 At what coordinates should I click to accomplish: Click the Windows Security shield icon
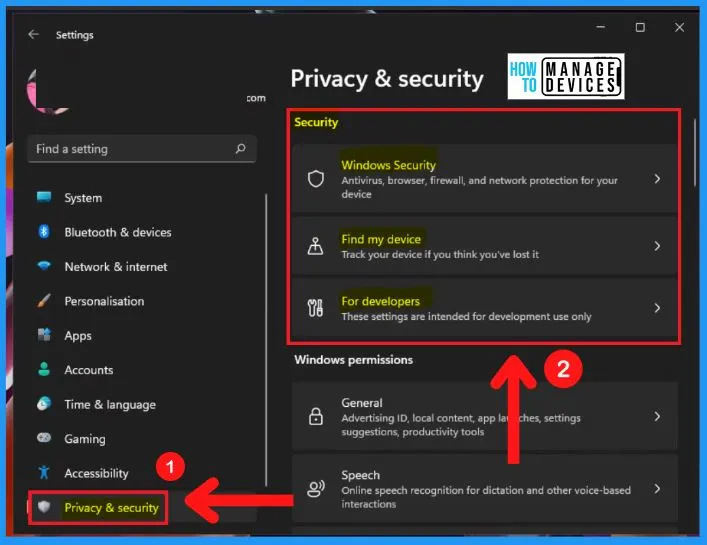point(316,179)
